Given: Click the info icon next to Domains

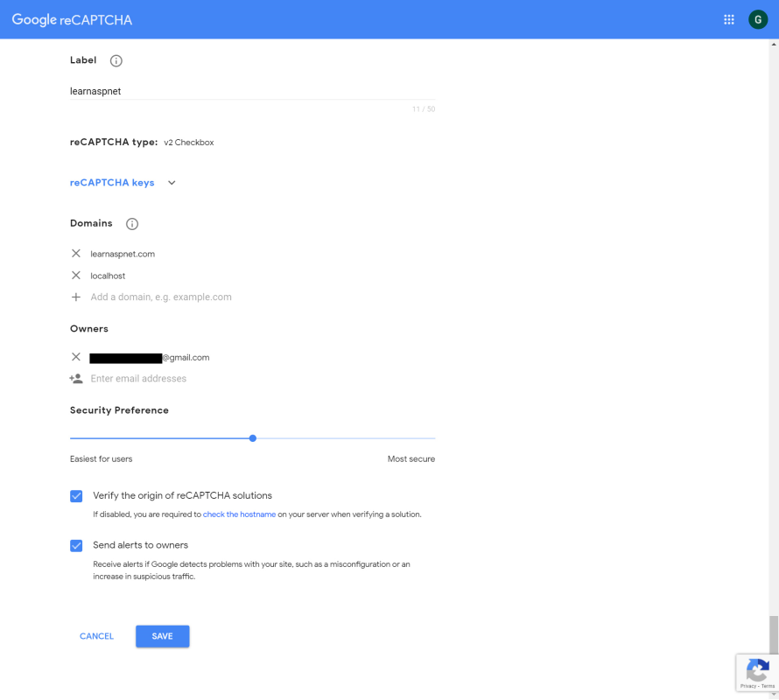Looking at the screenshot, I should (x=131, y=224).
